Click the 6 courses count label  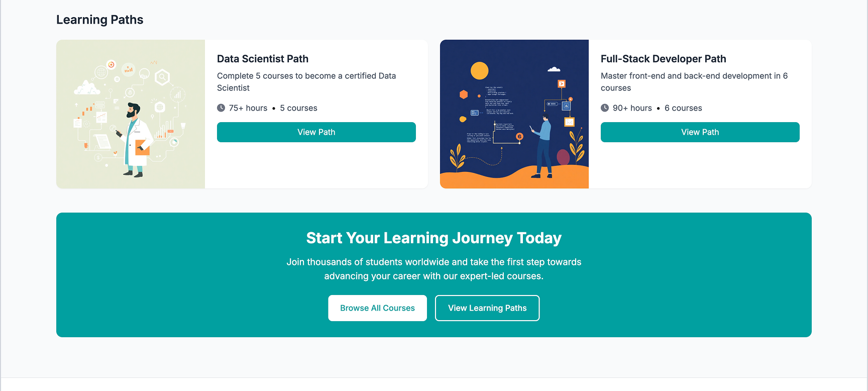(x=683, y=108)
